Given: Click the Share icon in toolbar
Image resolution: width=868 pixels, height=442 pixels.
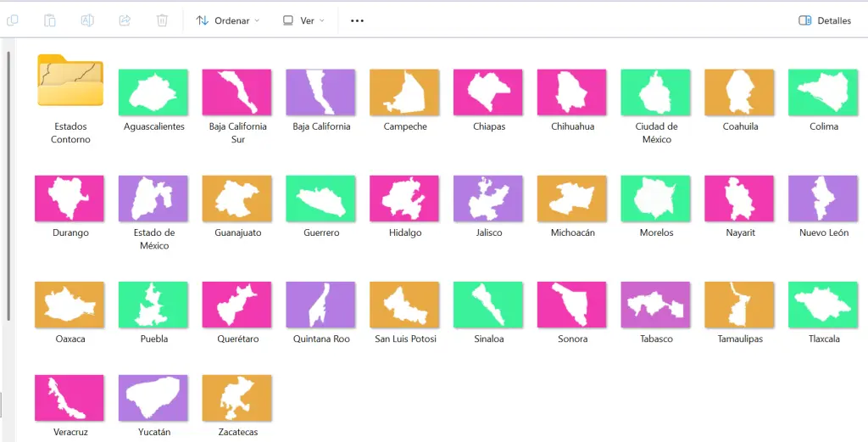Looking at the screenshot, I should (125, 20).
